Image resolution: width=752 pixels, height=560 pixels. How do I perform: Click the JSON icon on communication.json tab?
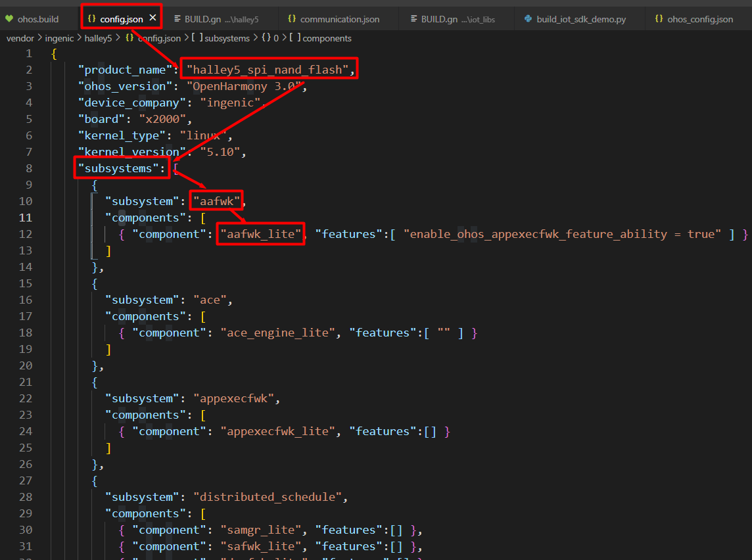[292, 18]
